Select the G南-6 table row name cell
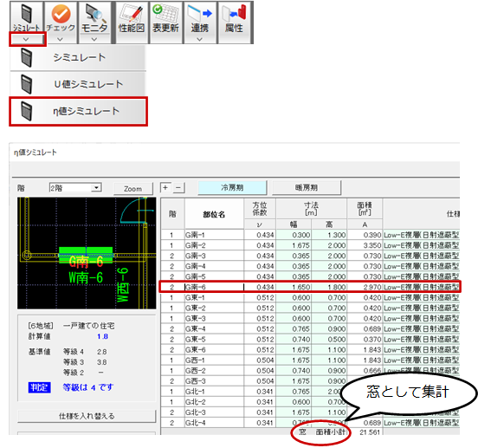The image size is (478, 448). (x=214, y=287)
